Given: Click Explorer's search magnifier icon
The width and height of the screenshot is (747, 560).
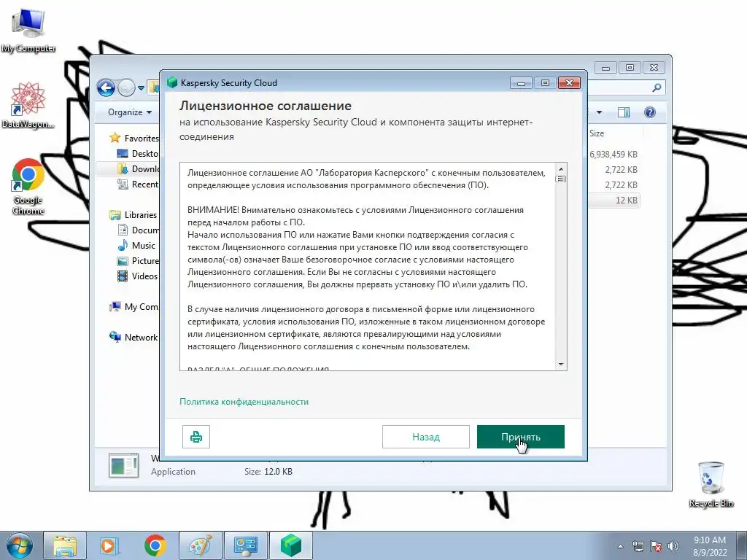Looking at the screenshot, I should 657,87.
